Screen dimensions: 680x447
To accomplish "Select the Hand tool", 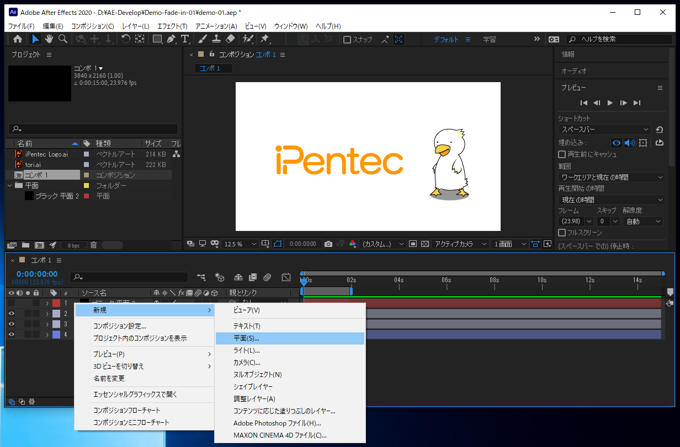I will (49, 39).
